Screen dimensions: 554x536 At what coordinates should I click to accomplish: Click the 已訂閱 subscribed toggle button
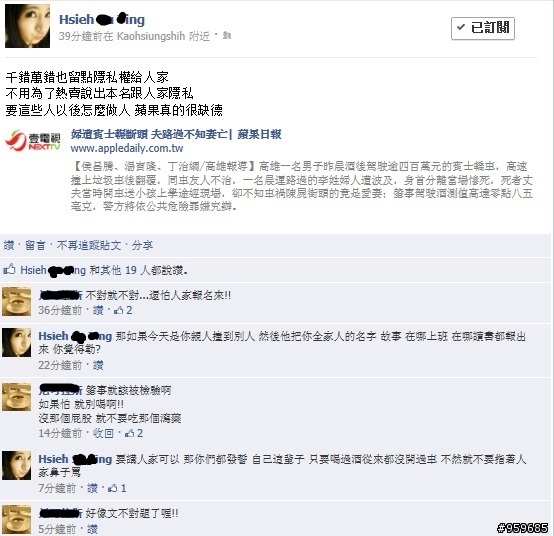tap(483, 28)
